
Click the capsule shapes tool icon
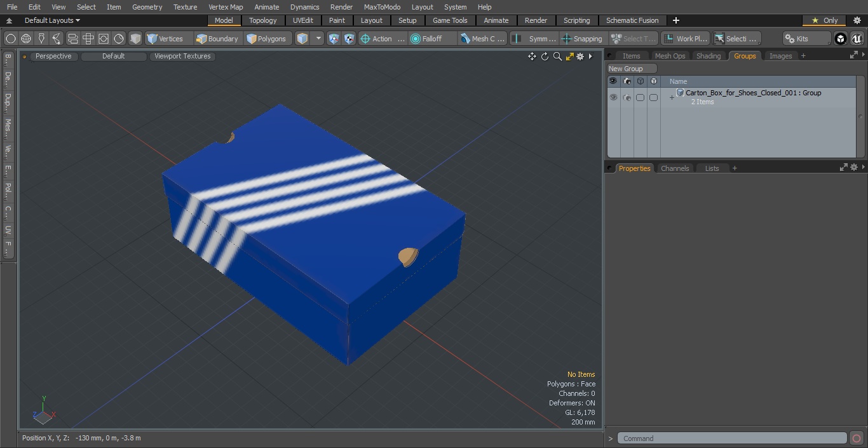[x=72, y=39]
